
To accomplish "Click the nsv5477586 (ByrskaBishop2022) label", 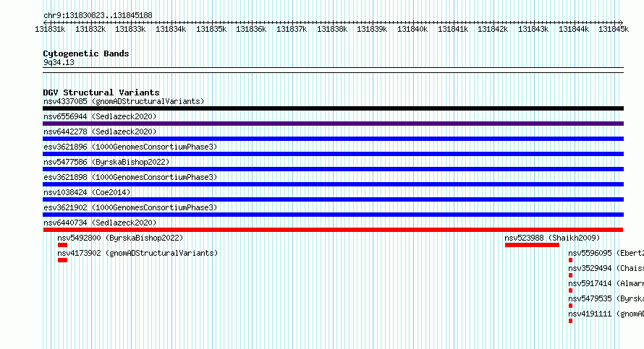I will click(106, 162).
